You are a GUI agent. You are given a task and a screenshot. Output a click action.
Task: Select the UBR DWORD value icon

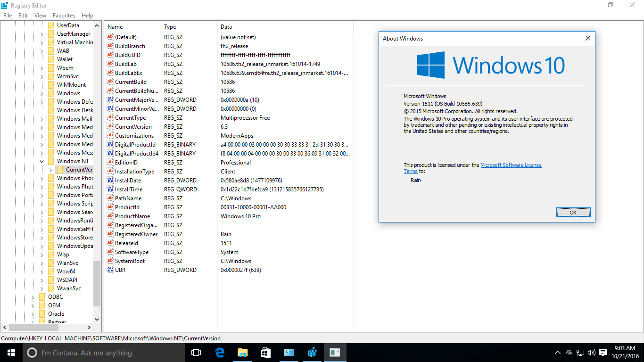pos(110,270)
